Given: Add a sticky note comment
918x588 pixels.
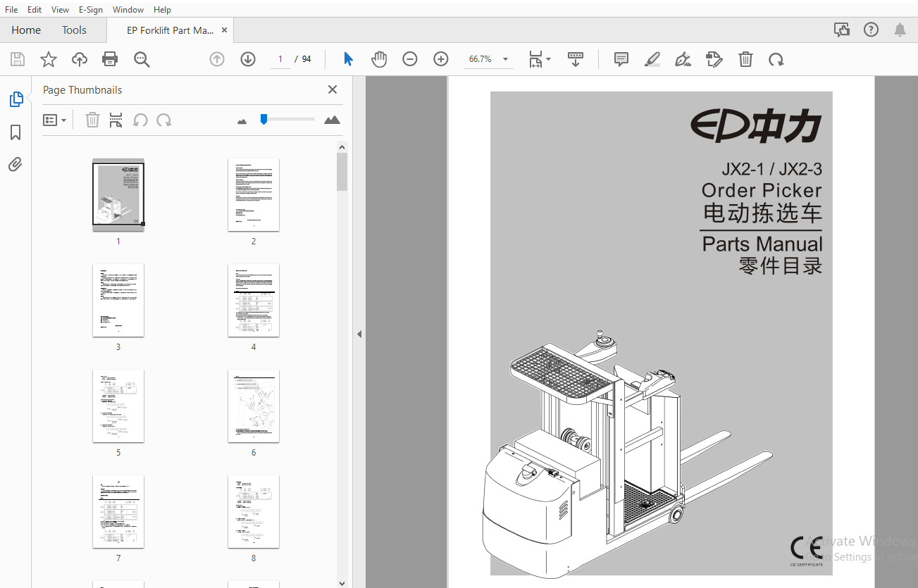Looking at the screenshot, I should (x=621, y=59).
